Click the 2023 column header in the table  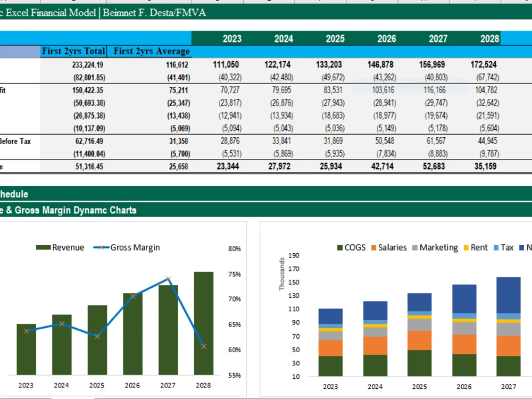232,38
